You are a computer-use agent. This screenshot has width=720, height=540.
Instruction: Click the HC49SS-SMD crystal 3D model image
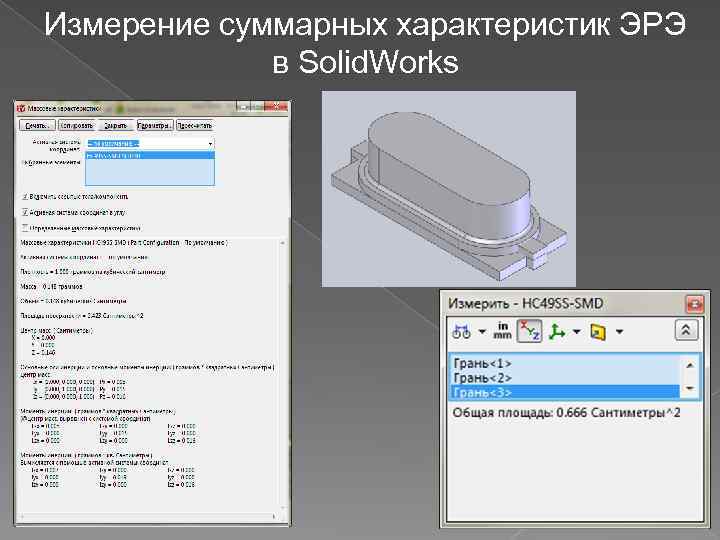coord(449,189)
